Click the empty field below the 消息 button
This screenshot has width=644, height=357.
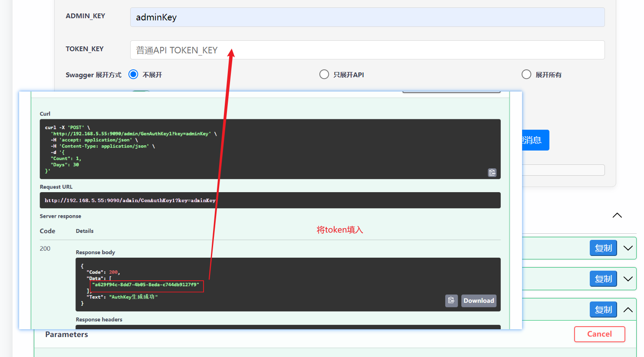click(x=563, y=170)
